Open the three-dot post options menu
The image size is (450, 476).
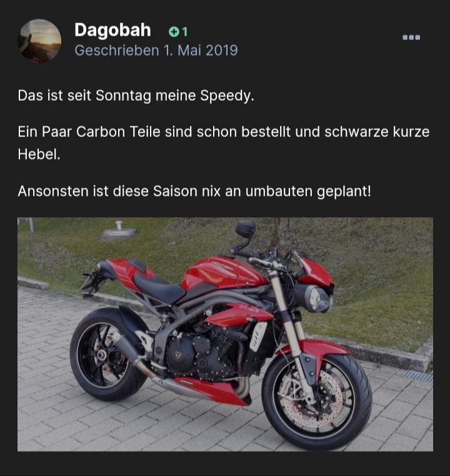point(411,38)
